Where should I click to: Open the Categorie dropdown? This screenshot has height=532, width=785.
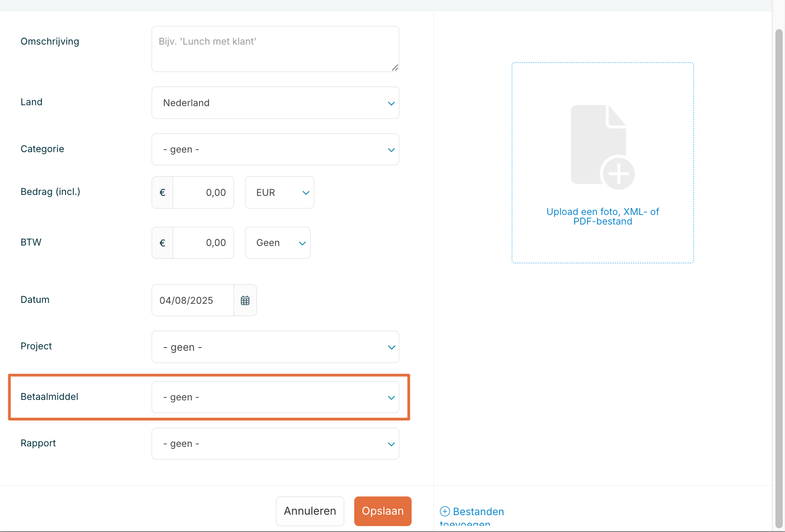275,149
